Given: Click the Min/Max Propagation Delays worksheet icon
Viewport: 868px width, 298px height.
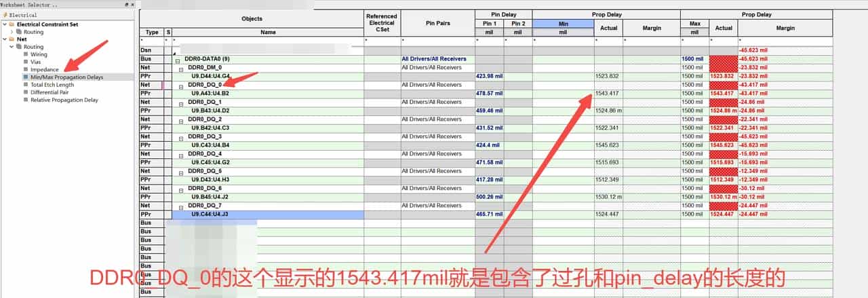Looking at the screenshot, I should [x=25, y=77].
